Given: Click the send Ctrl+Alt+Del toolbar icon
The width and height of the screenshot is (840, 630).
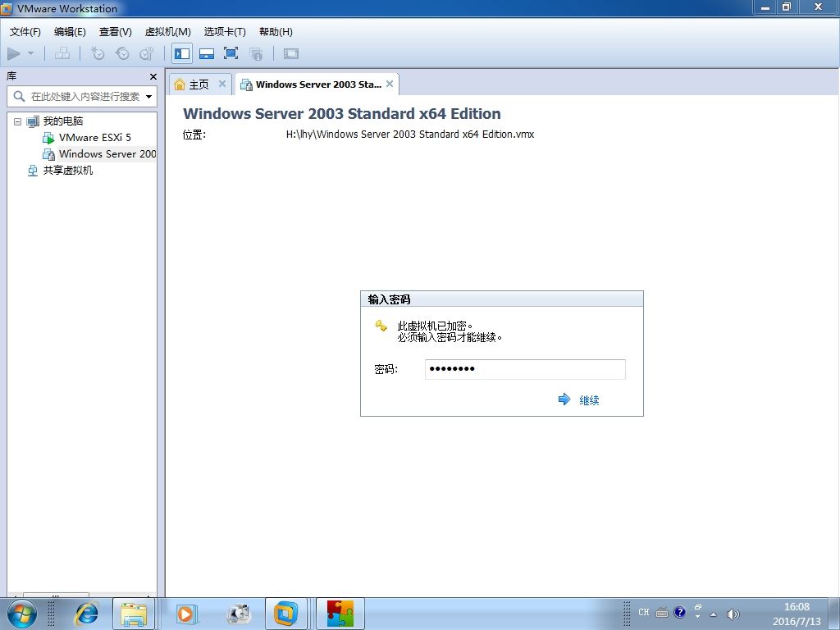Looking at the screenshot, I should click(62, 53).
